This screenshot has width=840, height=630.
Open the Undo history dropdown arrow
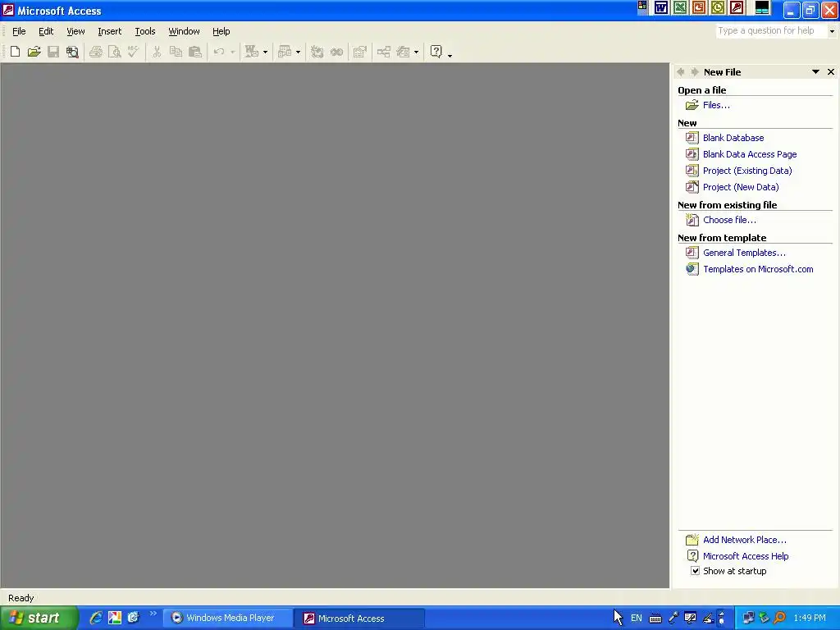coord(232,52)
